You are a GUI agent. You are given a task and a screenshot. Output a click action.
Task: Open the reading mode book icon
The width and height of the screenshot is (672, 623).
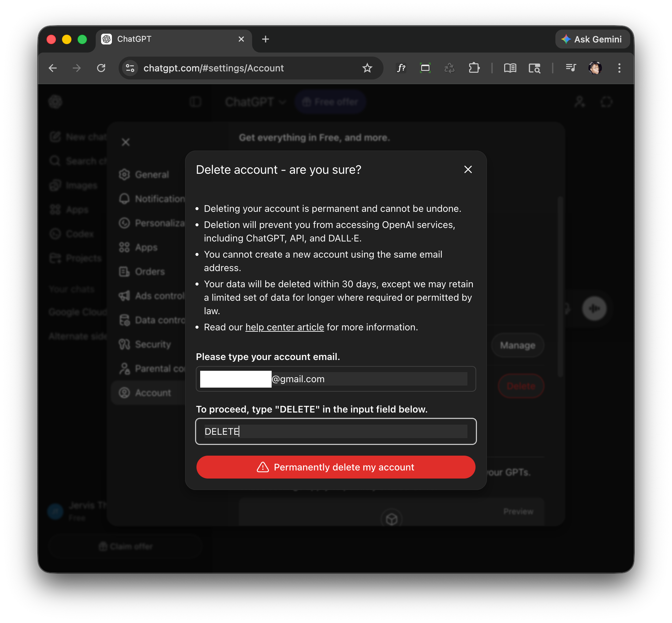(x=510, y=68)
